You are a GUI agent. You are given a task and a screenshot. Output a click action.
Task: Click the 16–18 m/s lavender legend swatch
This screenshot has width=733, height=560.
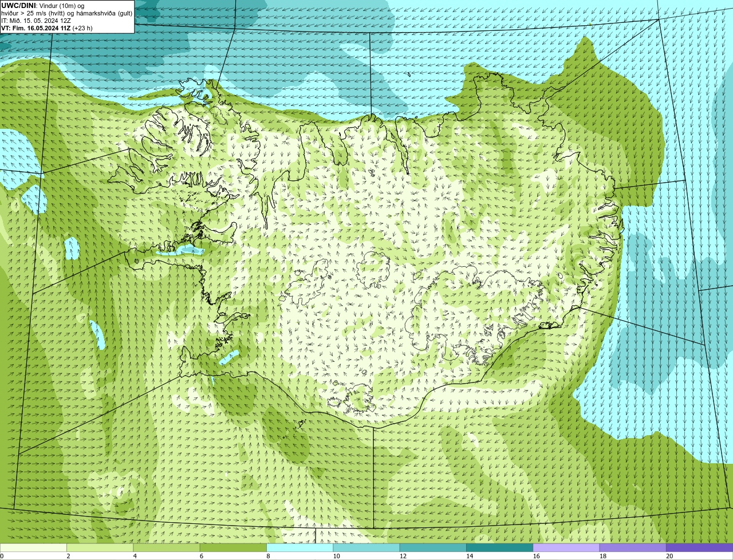566,548
